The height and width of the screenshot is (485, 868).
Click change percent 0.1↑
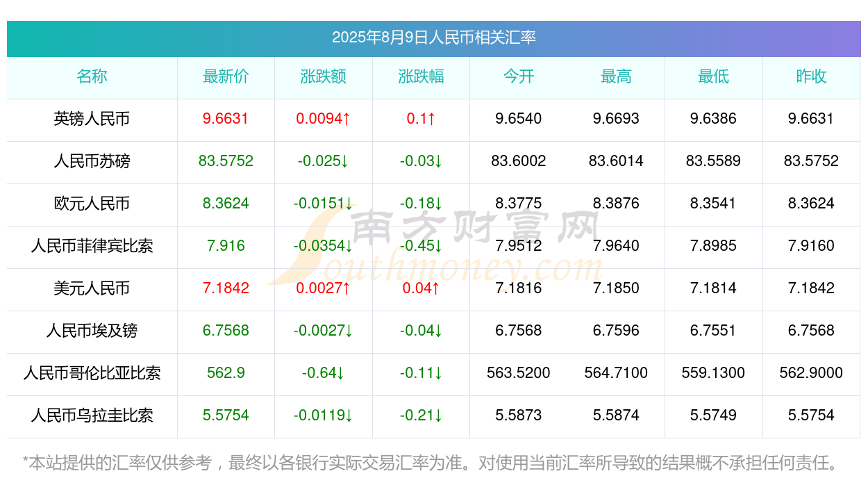tap(421, 119)
